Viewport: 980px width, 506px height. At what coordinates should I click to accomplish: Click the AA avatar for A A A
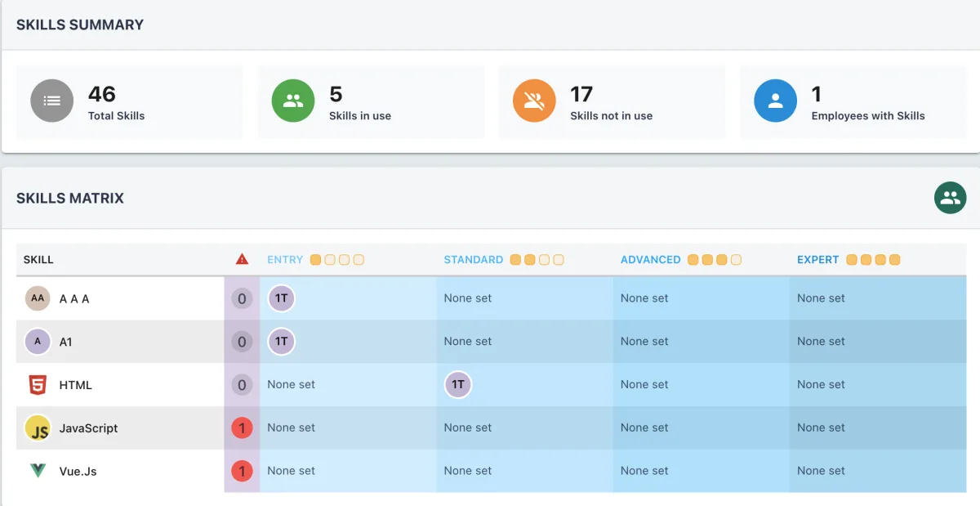coord(38,298)
